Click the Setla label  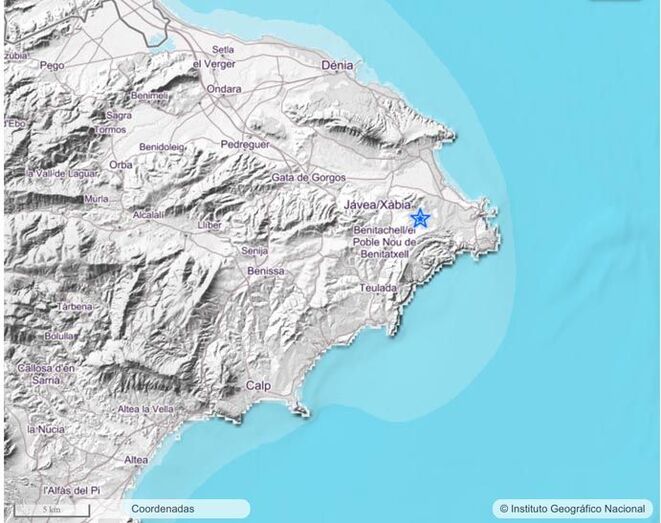223,50
